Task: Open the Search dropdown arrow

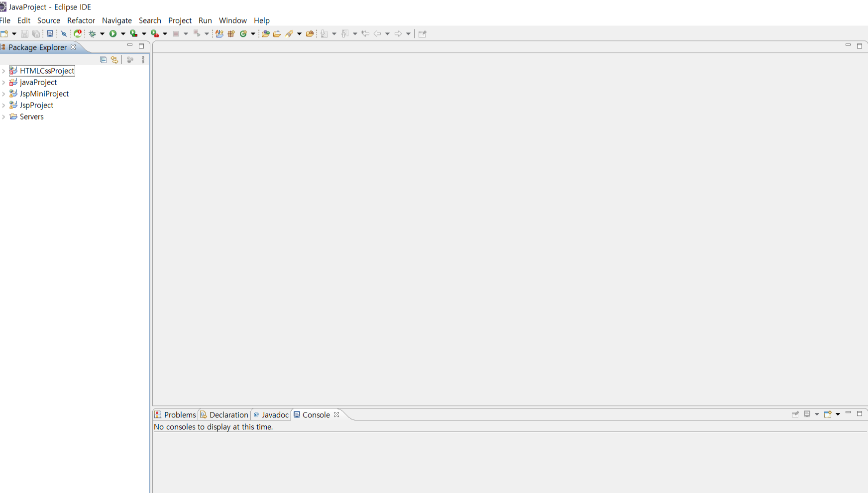Action: (299, 34)
